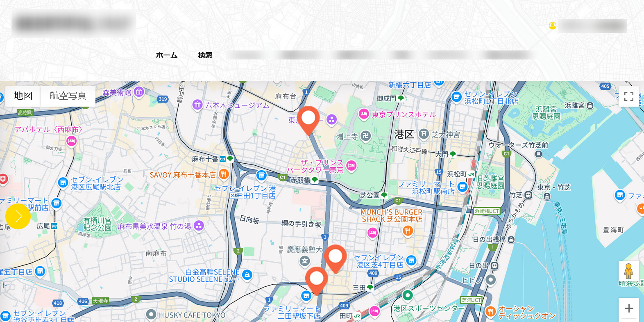Click the 港区 district label

[404, 134]
